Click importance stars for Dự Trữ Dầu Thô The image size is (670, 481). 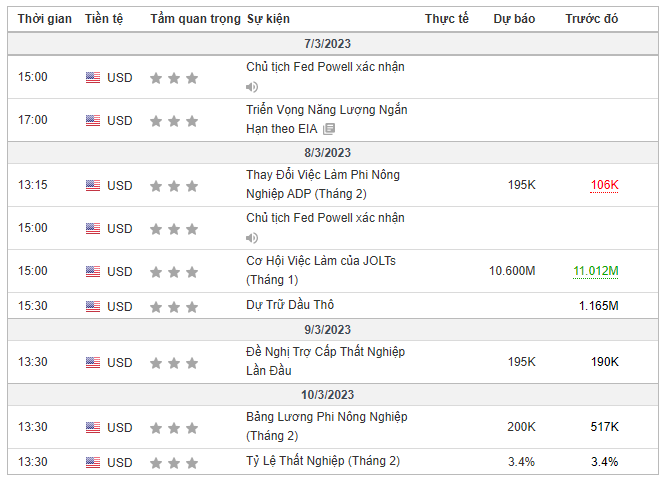point(174,307)
